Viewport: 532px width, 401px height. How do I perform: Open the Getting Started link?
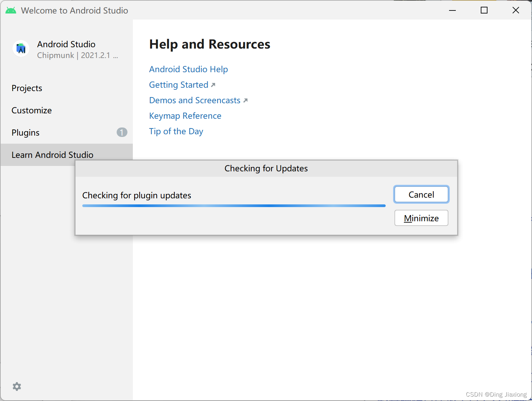[x=179, y=85]
